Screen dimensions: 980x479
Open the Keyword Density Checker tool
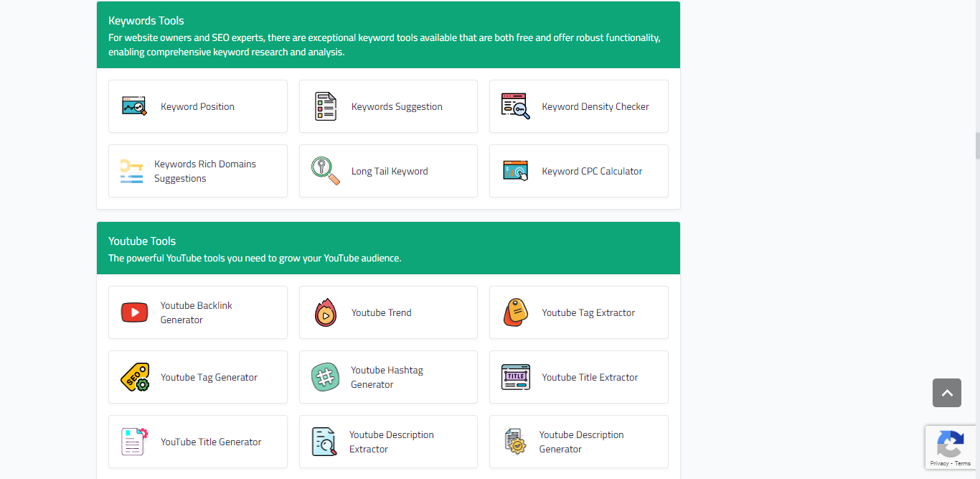click(x=579, y=106)
